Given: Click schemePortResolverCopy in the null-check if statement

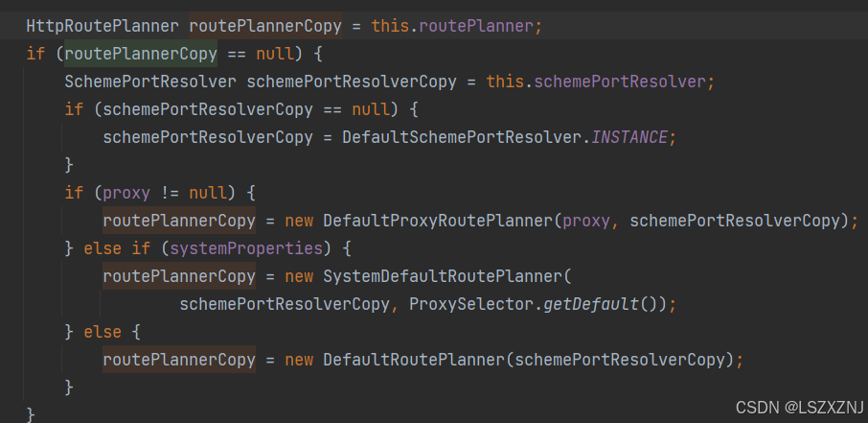Looking at the screenshot, I should tap(208, 109).
